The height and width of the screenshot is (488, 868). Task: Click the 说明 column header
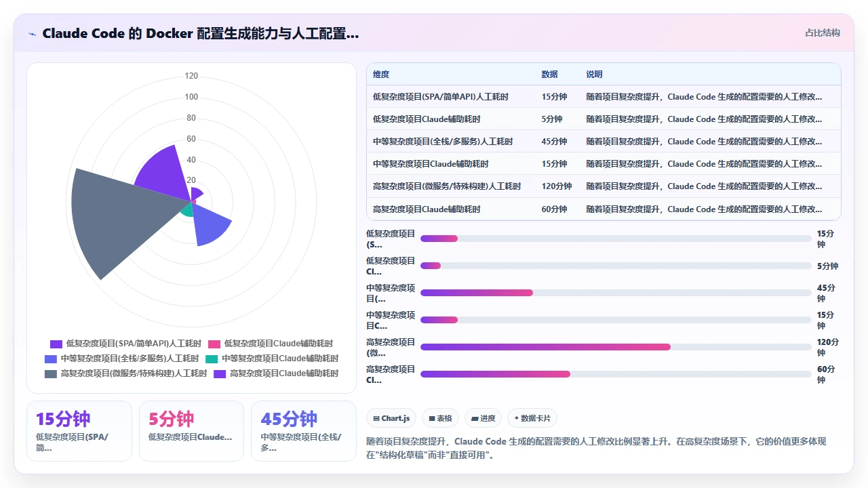595,75
